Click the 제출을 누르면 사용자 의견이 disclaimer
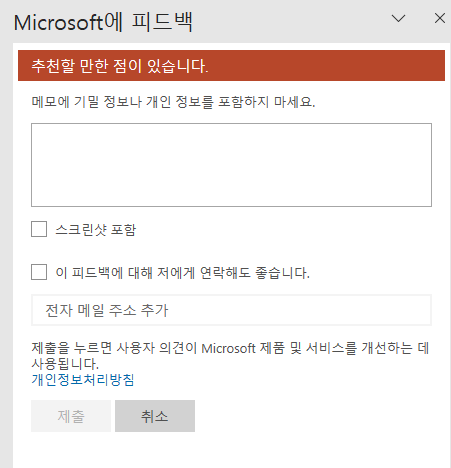 pos(230,356)
